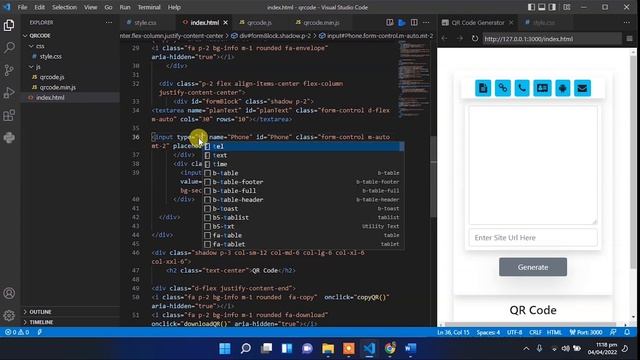
Task: Switch to the QR Code Generator preview tab
Action: 478,22
